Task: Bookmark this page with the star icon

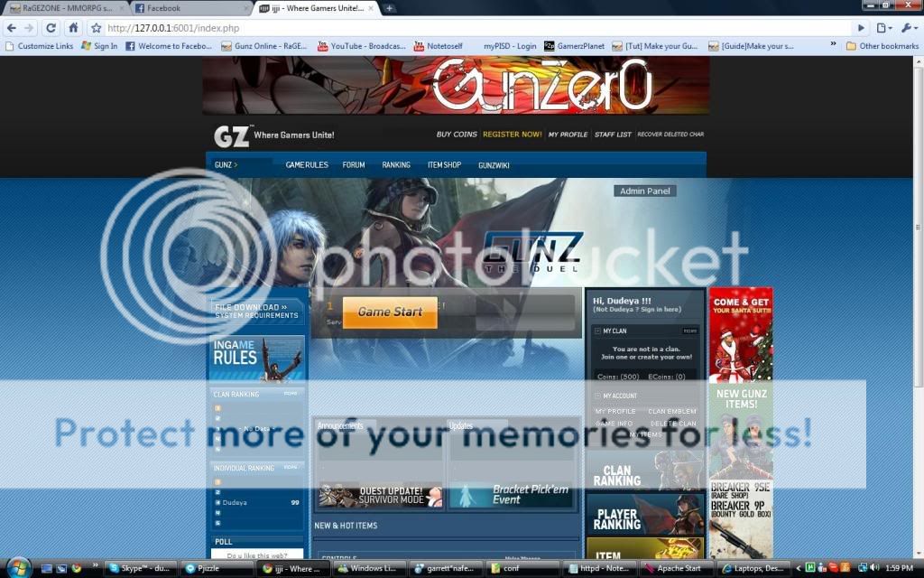Action: click(x=96, y=28)
